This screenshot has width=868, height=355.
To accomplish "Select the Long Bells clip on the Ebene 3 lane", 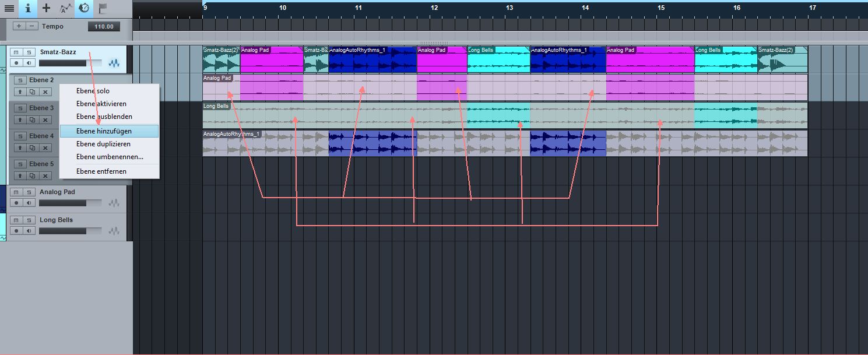I will click(505, 115).
